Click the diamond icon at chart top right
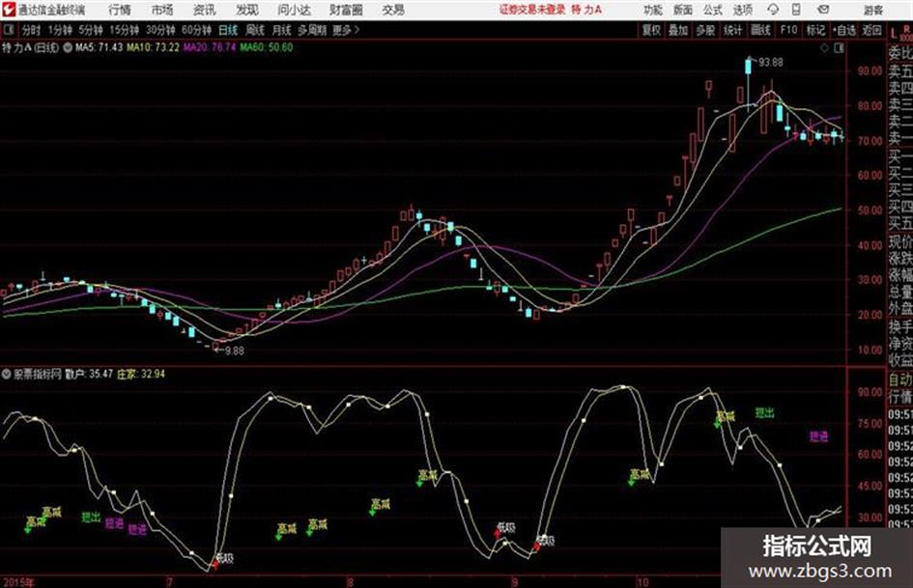913x588 pixels. point(824,48)
